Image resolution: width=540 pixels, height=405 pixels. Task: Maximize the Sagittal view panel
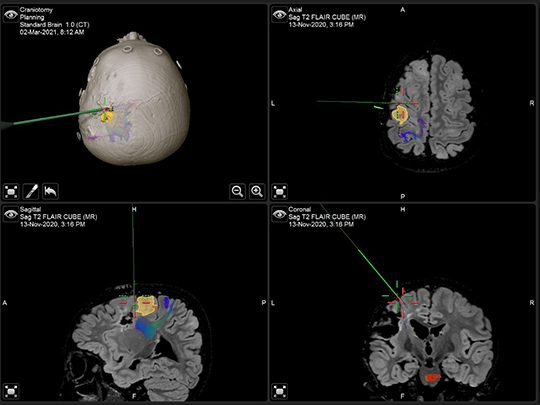(11, 391)
